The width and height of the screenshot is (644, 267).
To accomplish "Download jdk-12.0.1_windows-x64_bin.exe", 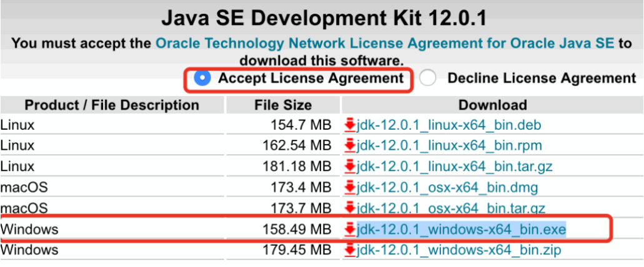I will [x=461, y=230].
